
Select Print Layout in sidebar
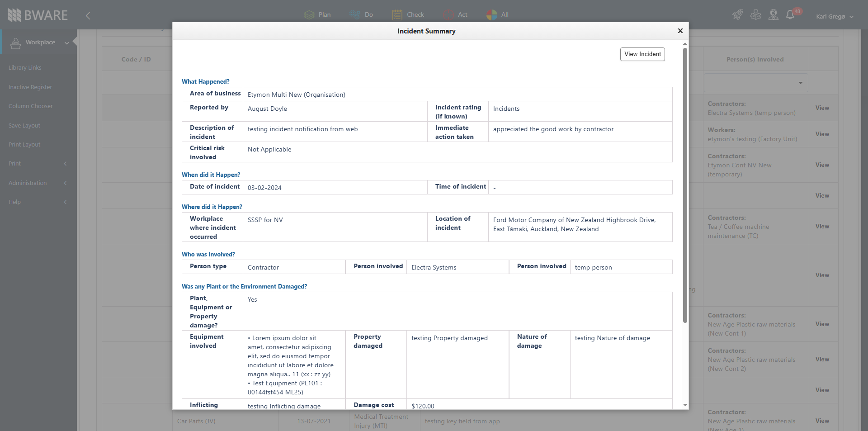tap(24, 145)
